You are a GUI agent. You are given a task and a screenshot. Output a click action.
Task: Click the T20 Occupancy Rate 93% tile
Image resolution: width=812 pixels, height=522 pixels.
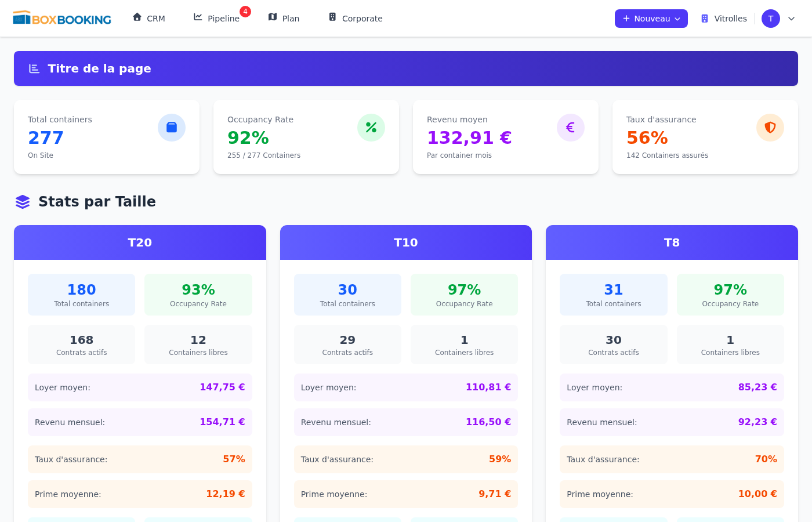pyautogui.click(x=198, y=295)
